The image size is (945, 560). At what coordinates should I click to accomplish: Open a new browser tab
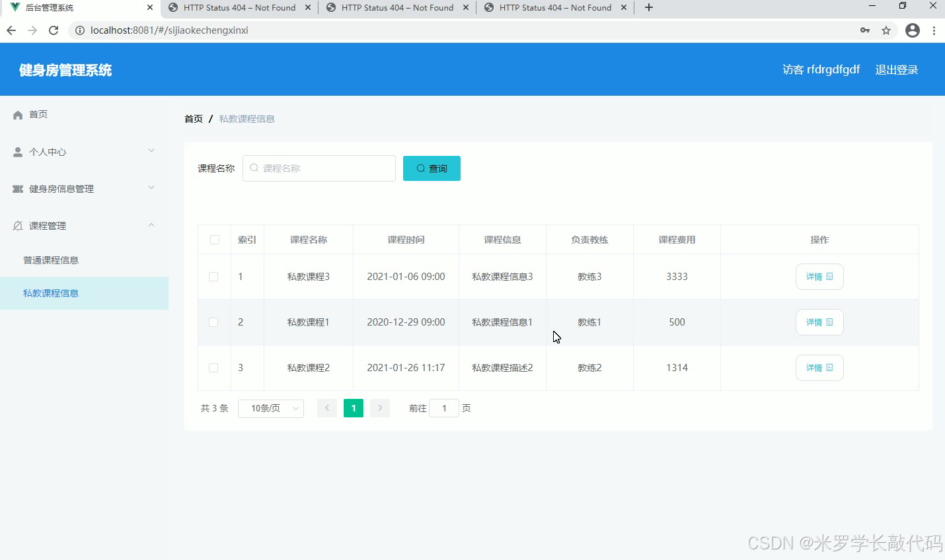click(649, 7)
